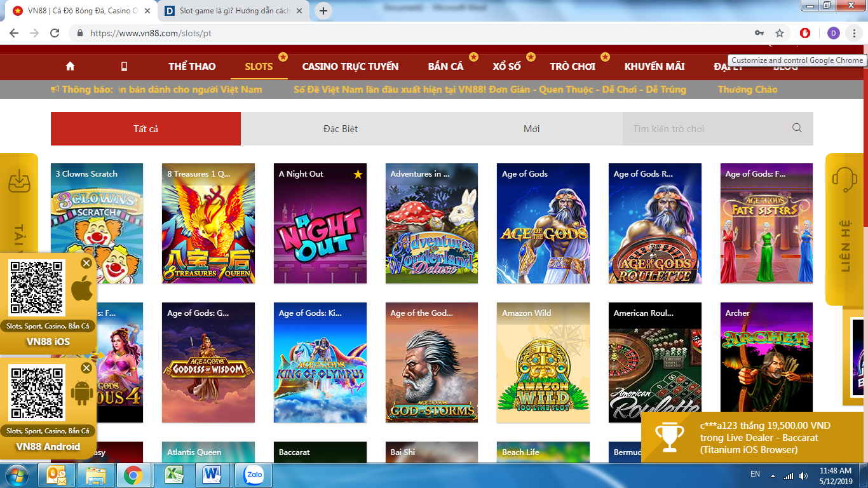Image resolution: width=868 pixels, height=488 pixels.
Task: Click the Beach Life game title
Action: coord(520,452)
